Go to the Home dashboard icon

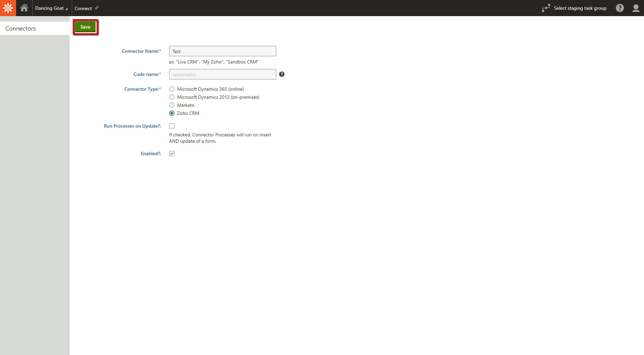tap(24, 8)
